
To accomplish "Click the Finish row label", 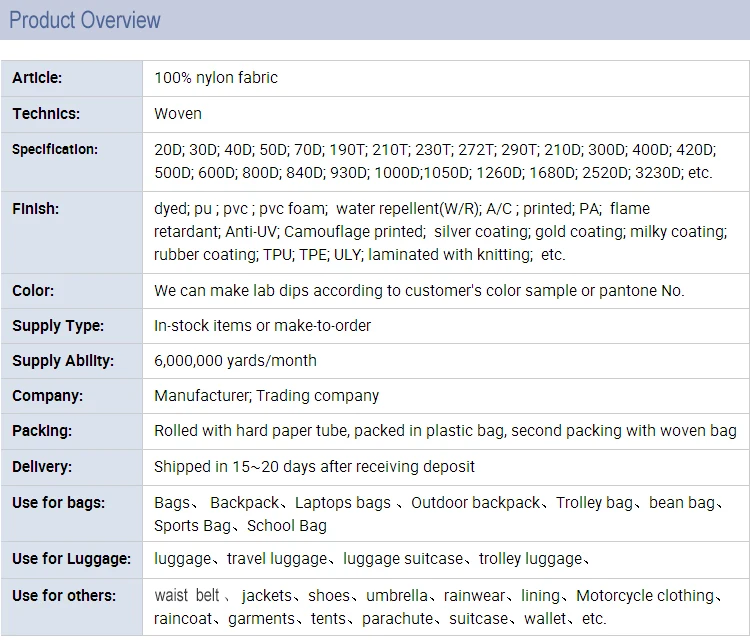I will tap(35, 209).
